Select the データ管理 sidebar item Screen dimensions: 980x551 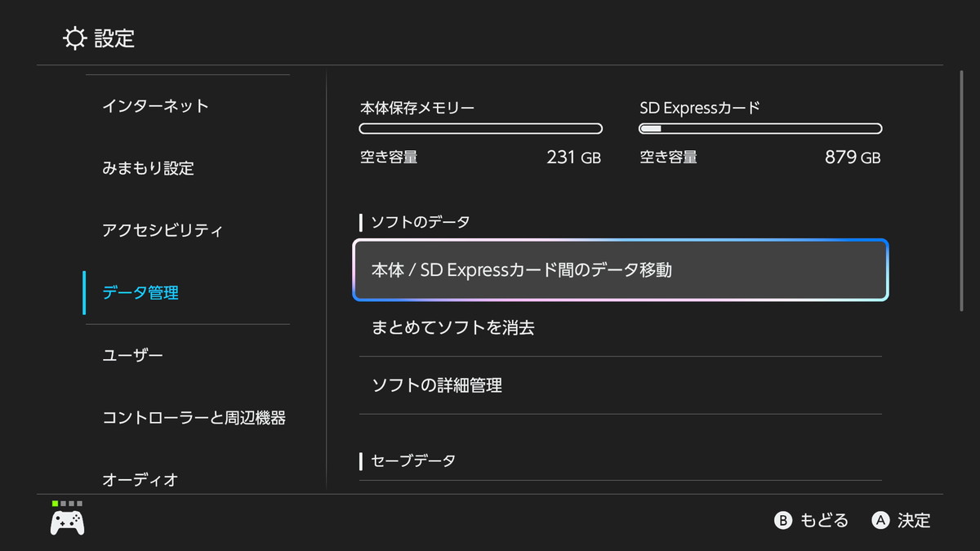(140, 293)
